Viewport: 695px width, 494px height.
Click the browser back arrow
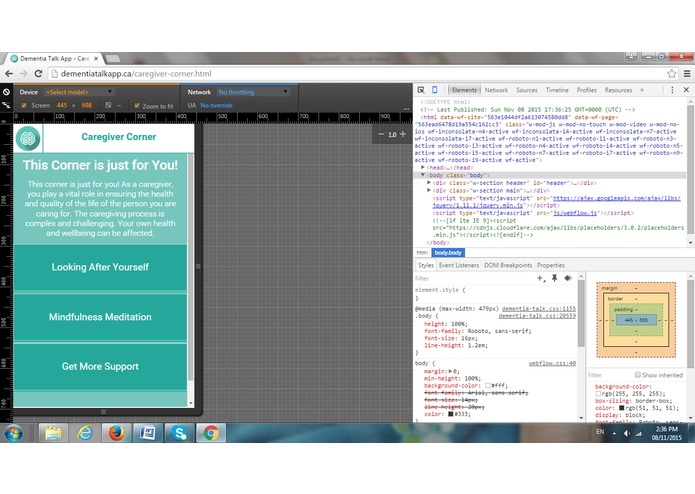8,74
